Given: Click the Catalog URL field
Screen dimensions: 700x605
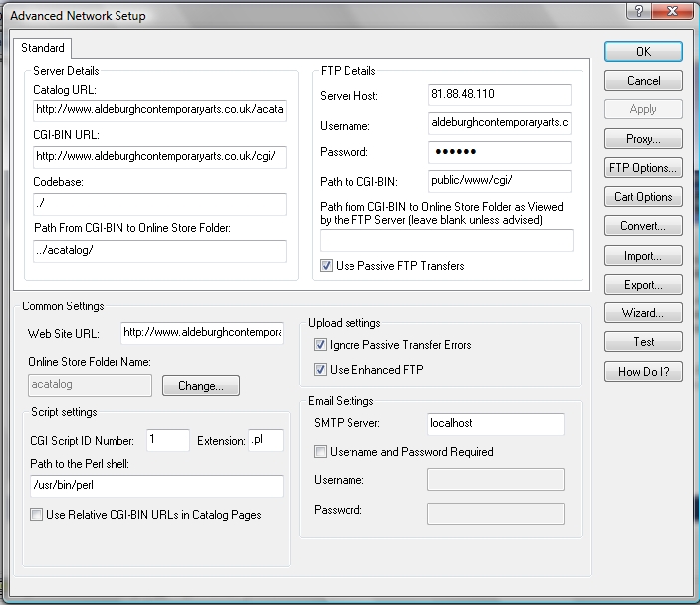Looking at the screenshot, I should (159, 110).
